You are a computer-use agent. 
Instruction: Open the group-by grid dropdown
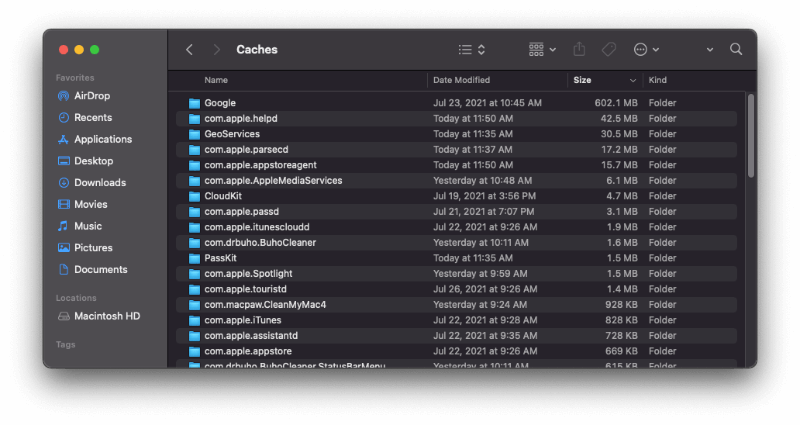[542, 49]
